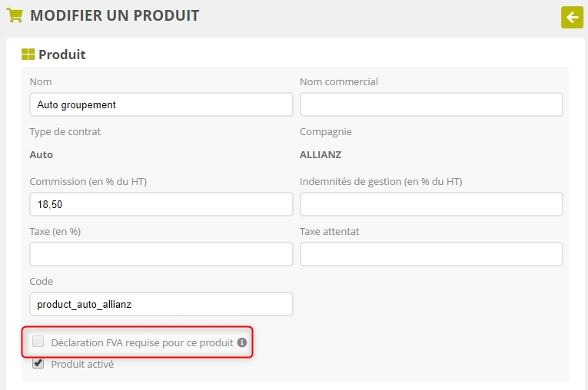Click the info icon next to FVA declaration
Image resolution: width=588 pixels, height=390 pixels.
tap(242, 342)
